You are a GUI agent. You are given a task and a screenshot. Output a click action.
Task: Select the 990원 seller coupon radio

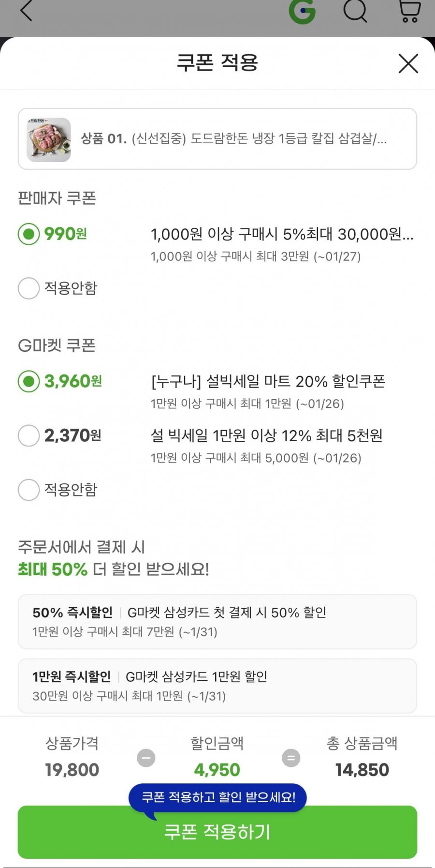(x=29, y=234)
